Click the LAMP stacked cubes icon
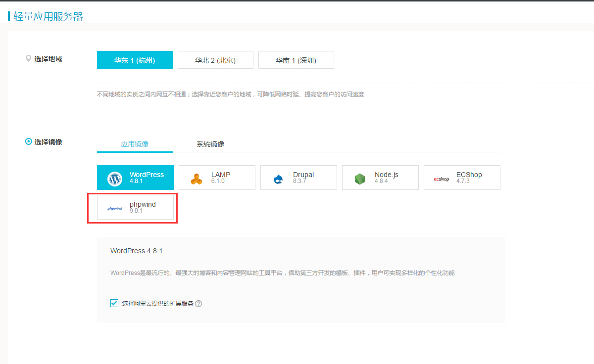This screenshot has width=594, height=364. (x=197, y=179)
